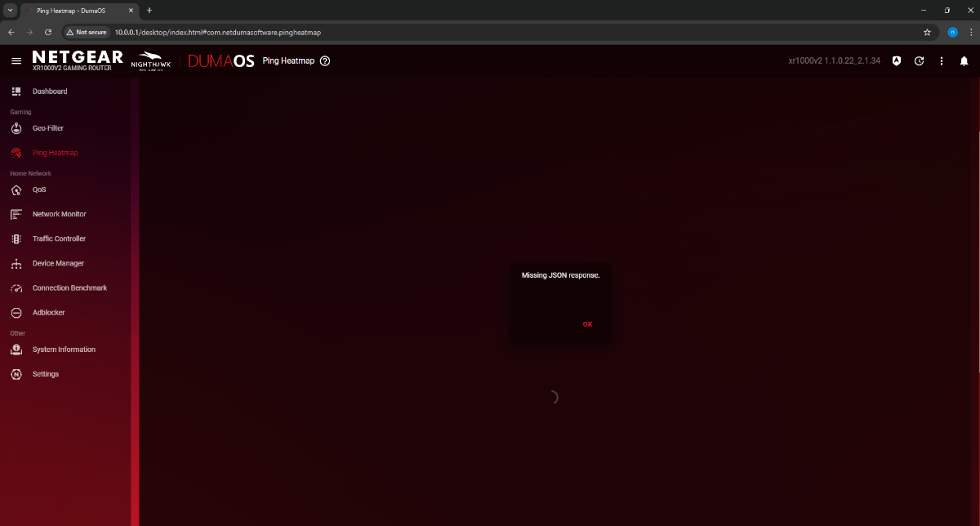Click the Dashboard sidebar icon
980x526 pixels.
point(16,91)
